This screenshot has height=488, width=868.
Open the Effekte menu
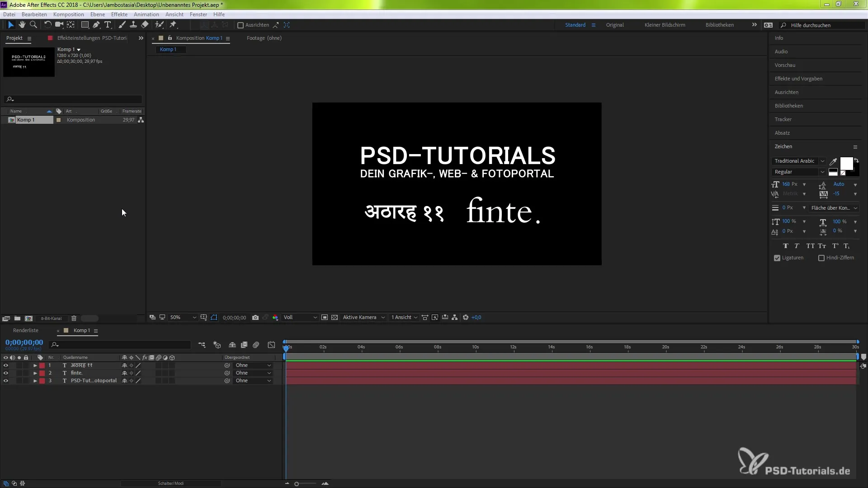click(x=119, y=14)
